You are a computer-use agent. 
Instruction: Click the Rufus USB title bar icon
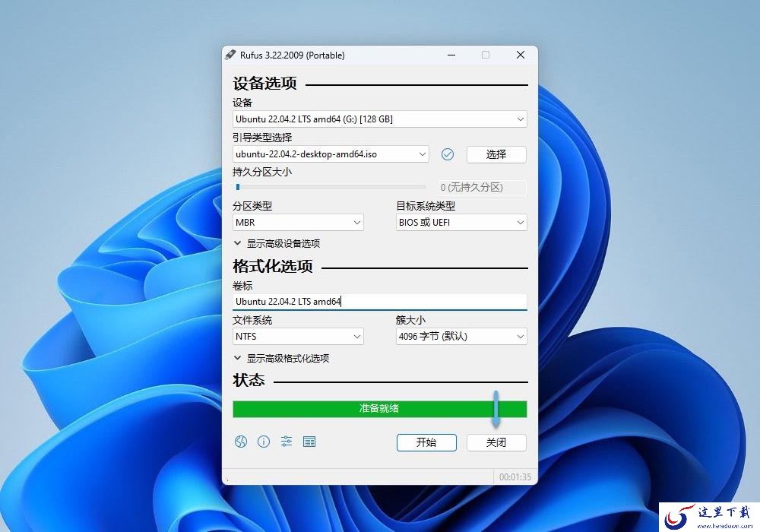coord(231,55)
